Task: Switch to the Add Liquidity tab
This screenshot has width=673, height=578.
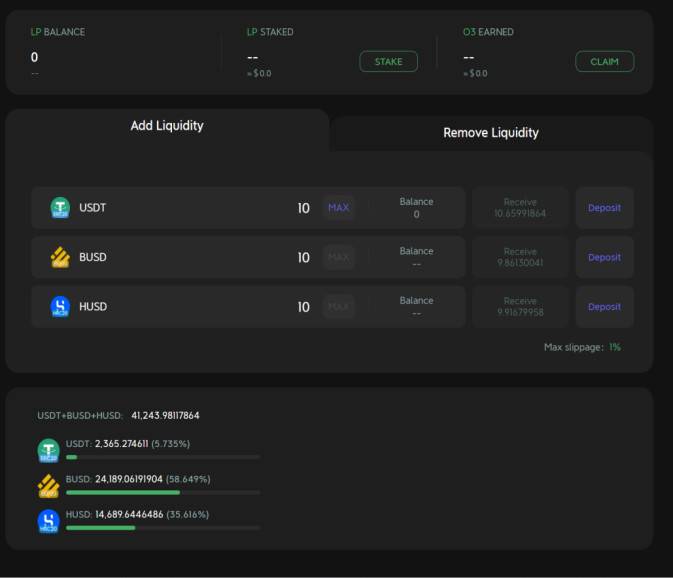Action: click(167, 126)
